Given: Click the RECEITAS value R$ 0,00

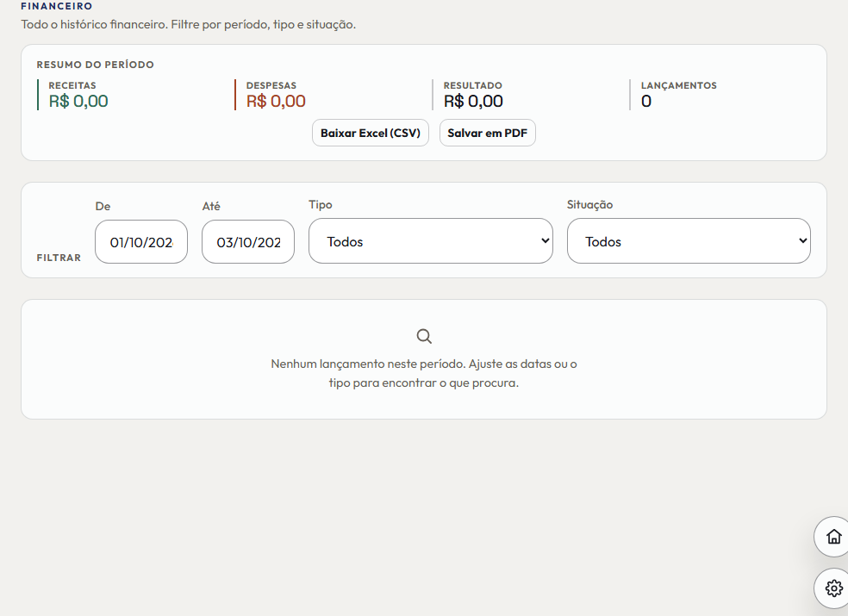Looking at the screenshot, I should pyautogui.click(x=78, y=101).
